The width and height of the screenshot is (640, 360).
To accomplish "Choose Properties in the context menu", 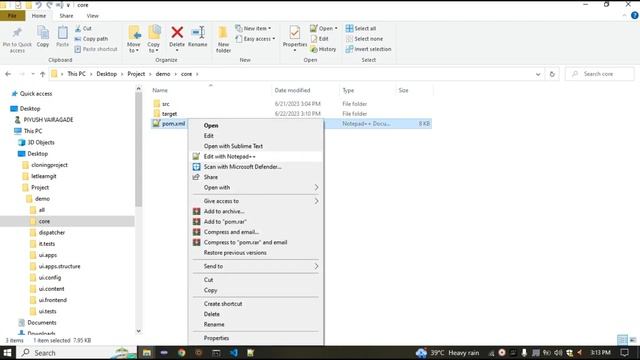I will click(x=256, y=338).
